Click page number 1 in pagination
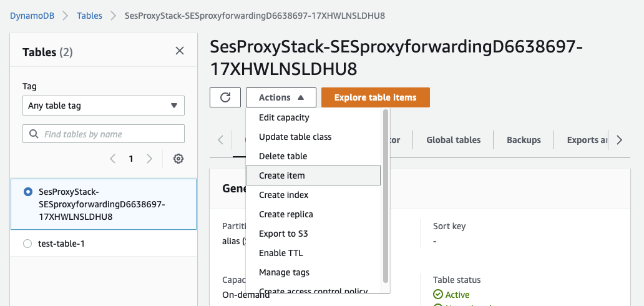The image size is (644, 306). [x=131, y=159]
